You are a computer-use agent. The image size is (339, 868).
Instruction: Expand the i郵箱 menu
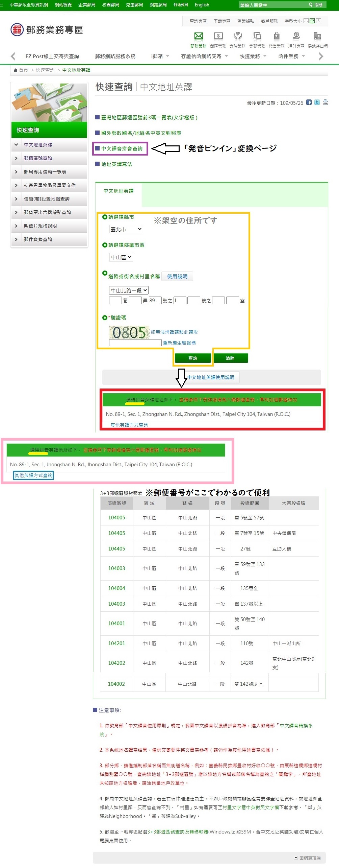click(160, 56)
